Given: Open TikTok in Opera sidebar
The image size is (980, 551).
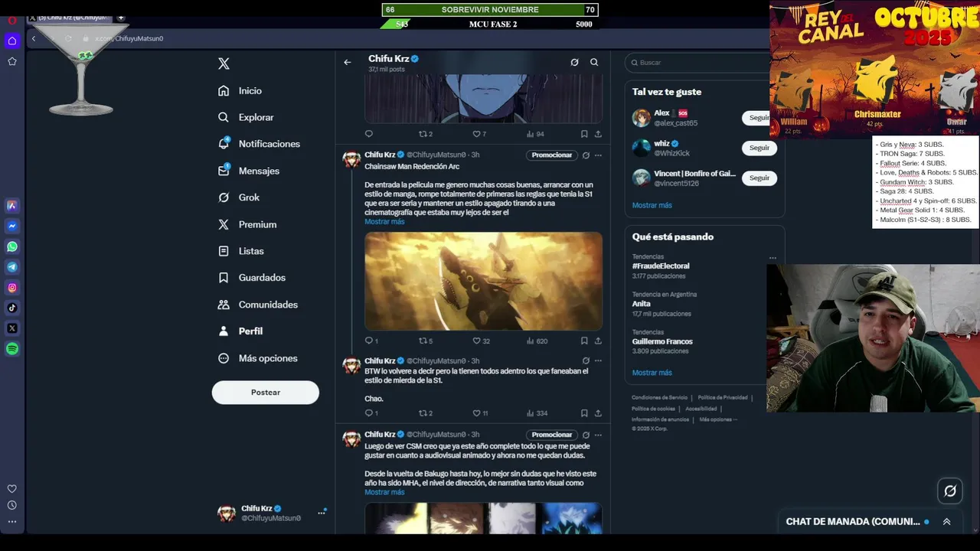Looking at the screenshot, I should (x=12, y=308).
